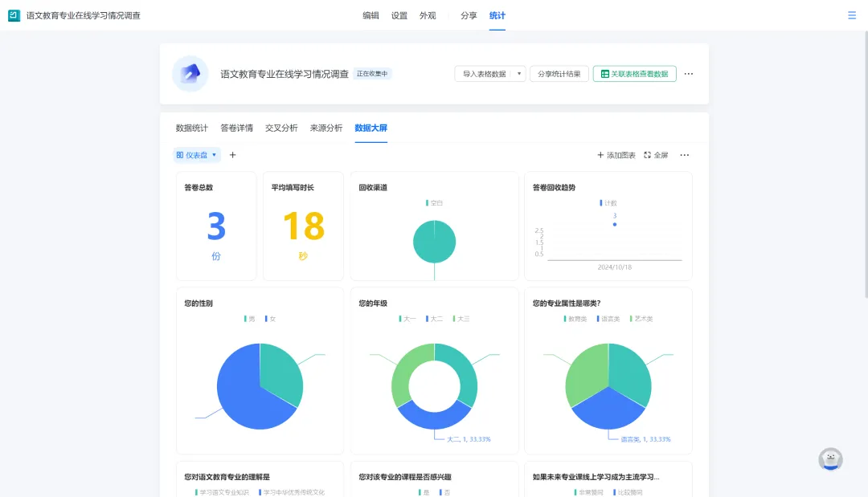Click the 您对该专业的课程是否感兴趣 card title
Viewport: 868px width, 497px height.
[x=405, y=477]
